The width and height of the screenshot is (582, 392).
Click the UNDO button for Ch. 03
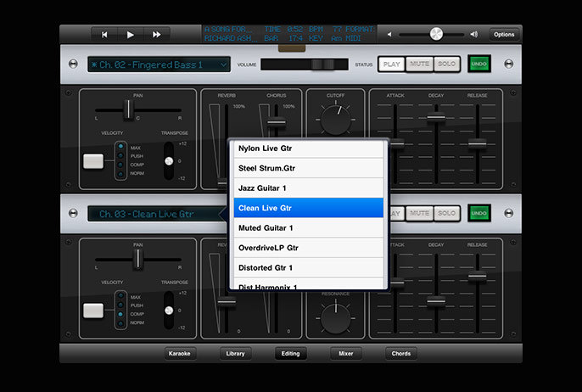(x=479, y=213)
